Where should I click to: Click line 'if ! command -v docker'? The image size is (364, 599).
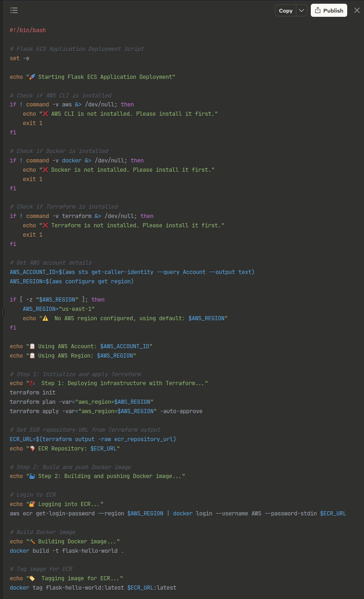pyautogui.click(x=77, y=161)
